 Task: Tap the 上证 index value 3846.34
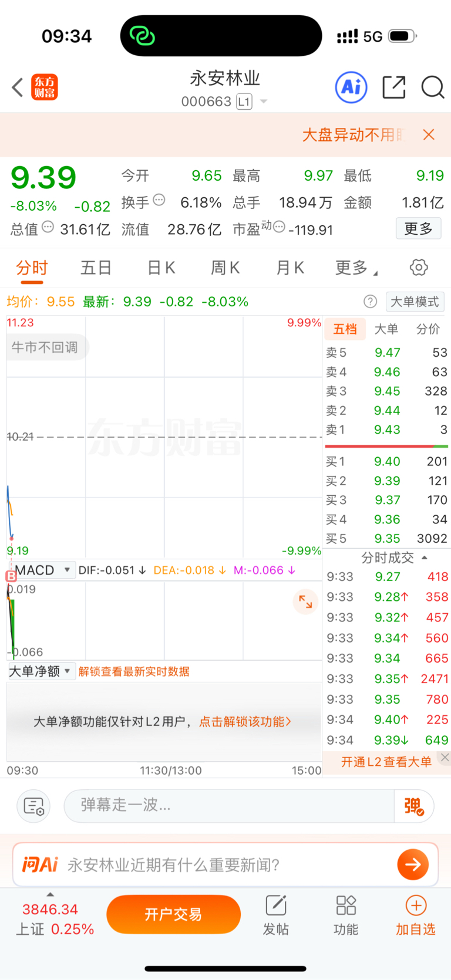(51, 910)
